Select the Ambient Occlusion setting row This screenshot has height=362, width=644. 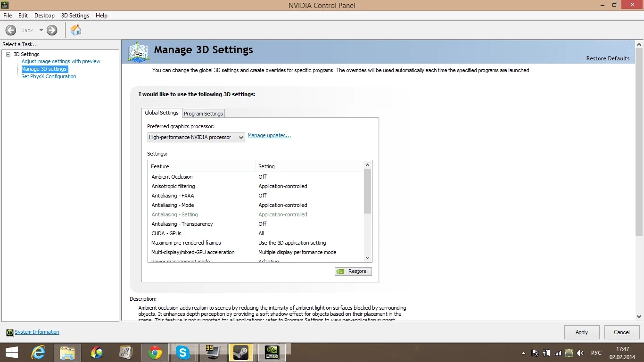pyautogui.click(x=172, y=177)
